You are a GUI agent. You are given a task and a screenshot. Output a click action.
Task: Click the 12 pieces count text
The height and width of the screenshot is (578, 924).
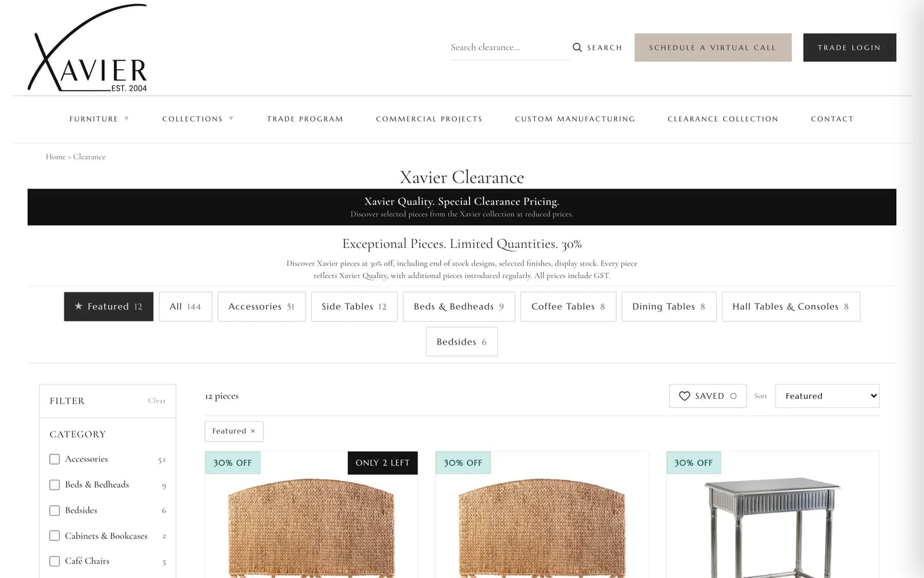222,396
